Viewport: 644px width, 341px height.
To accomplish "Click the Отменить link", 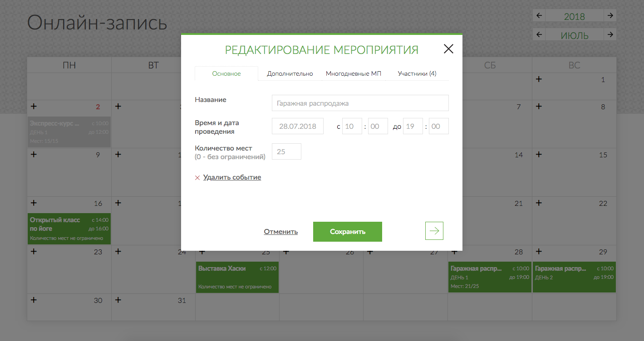I will (x=280, y=232).
